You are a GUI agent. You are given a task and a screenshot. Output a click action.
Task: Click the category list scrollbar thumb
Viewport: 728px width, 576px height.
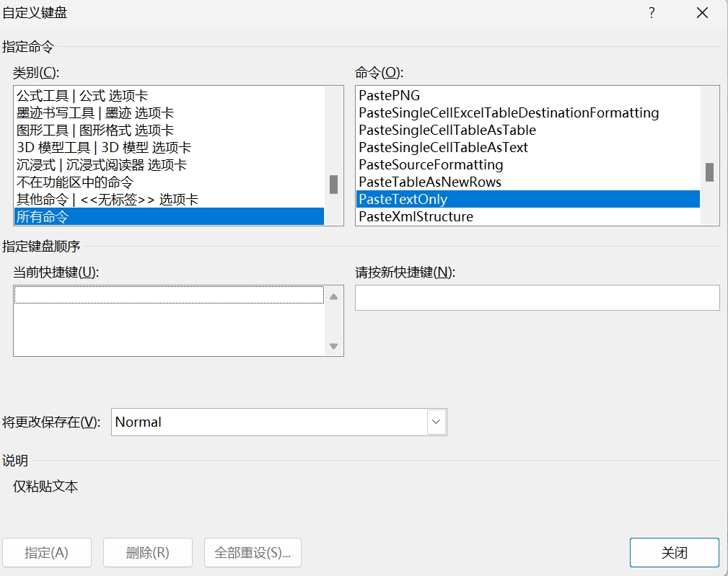point(333,185)
